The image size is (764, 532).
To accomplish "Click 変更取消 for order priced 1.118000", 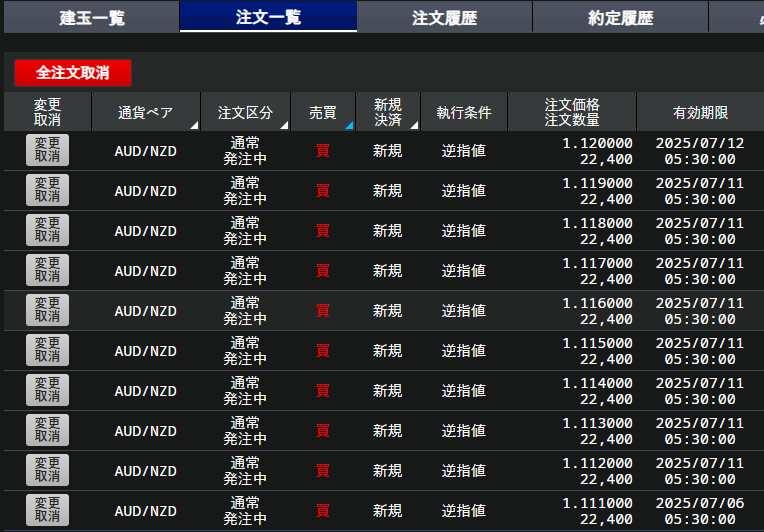I will click(47, 230).
